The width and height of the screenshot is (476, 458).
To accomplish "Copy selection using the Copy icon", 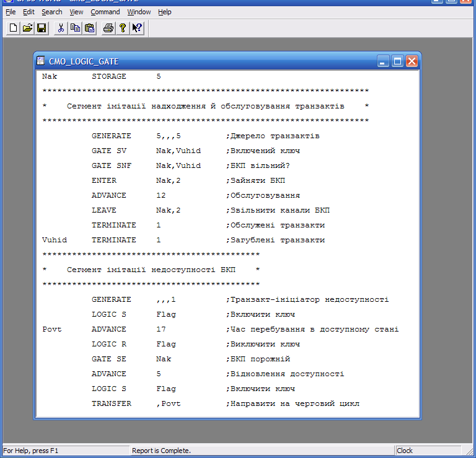I will [75, 29].
